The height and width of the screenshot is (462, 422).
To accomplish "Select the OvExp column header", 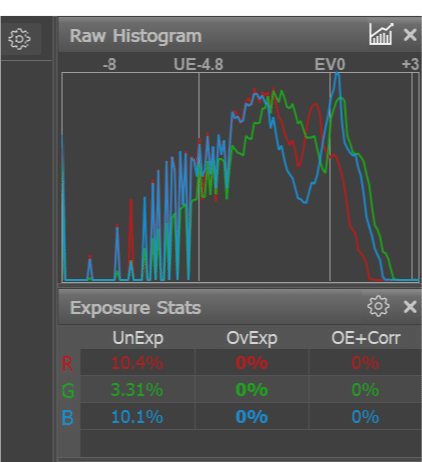I will click(252, 338).
